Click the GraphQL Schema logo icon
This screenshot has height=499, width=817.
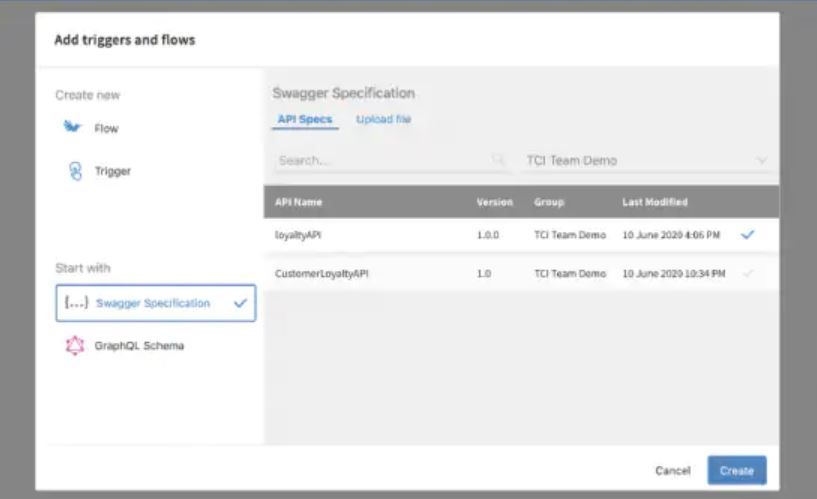click(74, 346)
